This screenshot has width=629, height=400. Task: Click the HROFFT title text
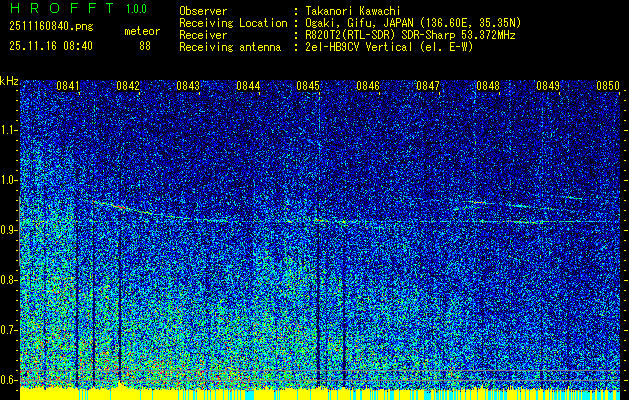pyautogui.click(x=62, y=8)
